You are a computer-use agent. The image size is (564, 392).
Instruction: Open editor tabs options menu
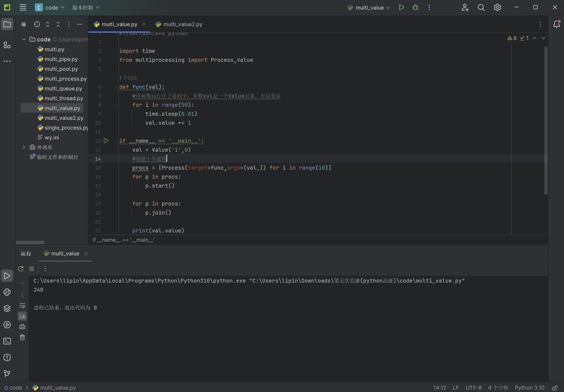click(540, 24)
